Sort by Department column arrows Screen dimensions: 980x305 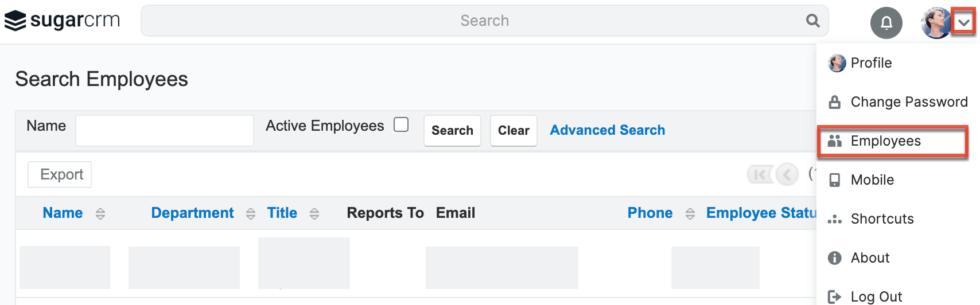click(251, 214)
